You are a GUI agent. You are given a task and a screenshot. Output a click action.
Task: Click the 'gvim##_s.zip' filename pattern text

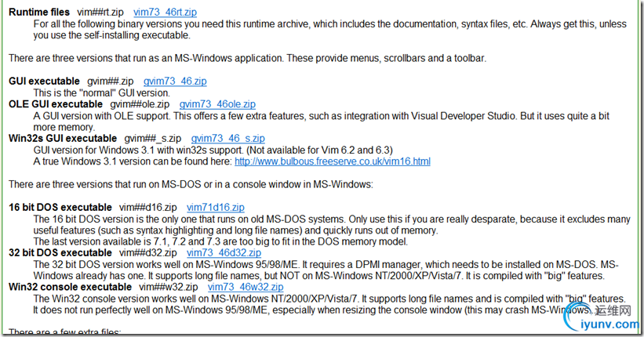click(153, 139)
